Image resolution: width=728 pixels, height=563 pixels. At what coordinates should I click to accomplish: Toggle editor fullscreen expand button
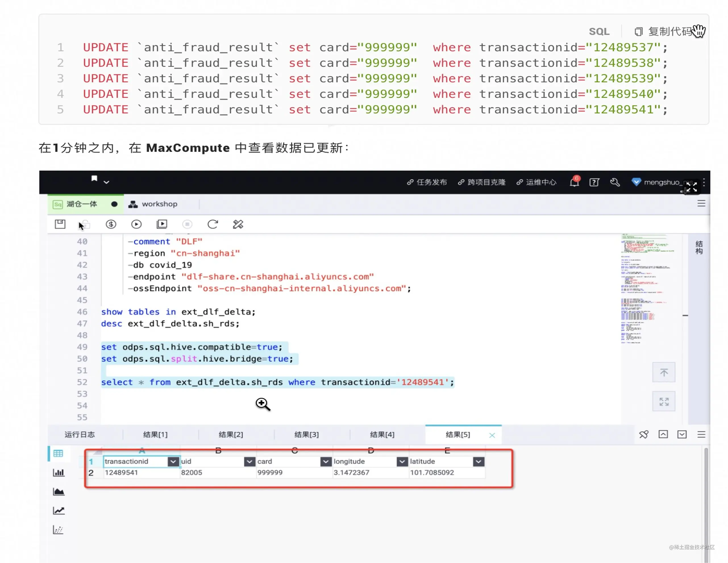coord(664,401)
